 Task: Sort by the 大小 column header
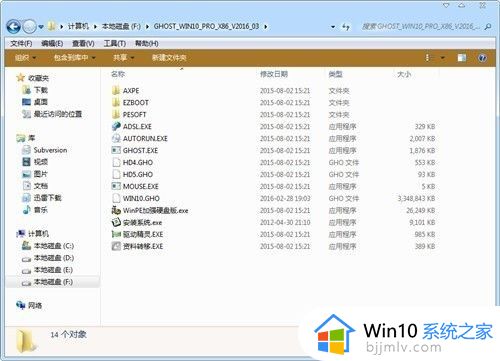[404, 74]
